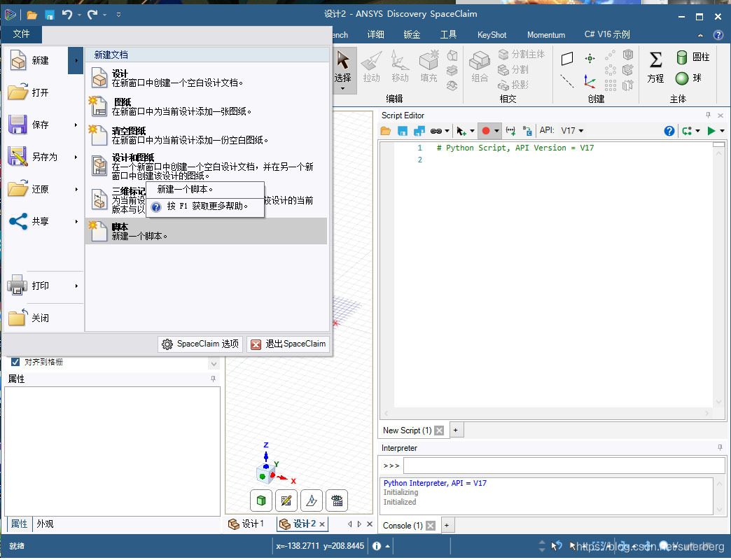Click Redo arrow in quick access toolbar
731x560 pixels.
92,15
